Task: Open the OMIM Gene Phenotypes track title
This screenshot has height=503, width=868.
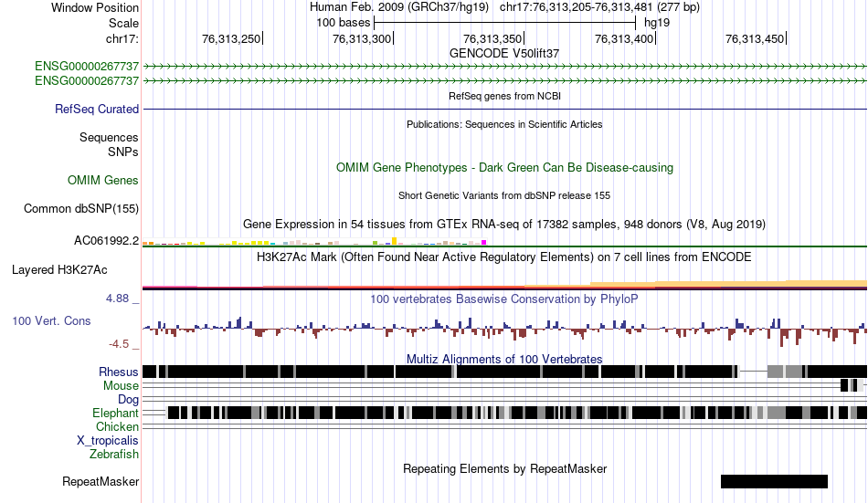Action: point(504,168)
